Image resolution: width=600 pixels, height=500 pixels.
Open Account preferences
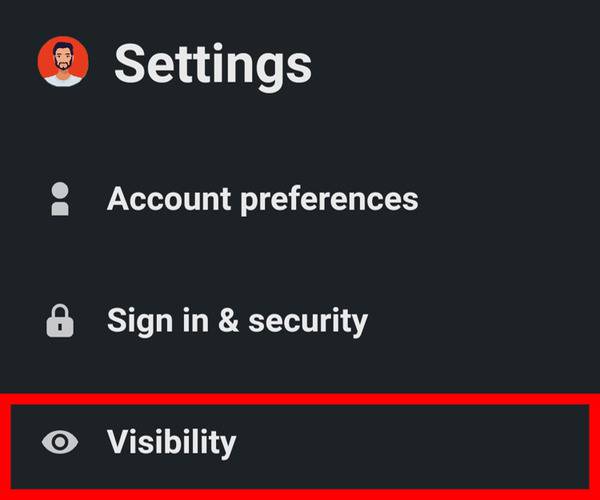[262, 199]
